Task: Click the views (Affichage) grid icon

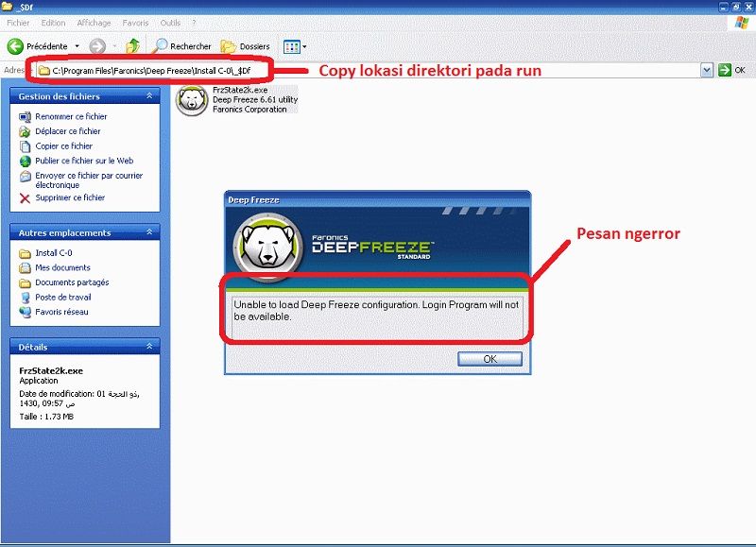Action: click(292, 46)
